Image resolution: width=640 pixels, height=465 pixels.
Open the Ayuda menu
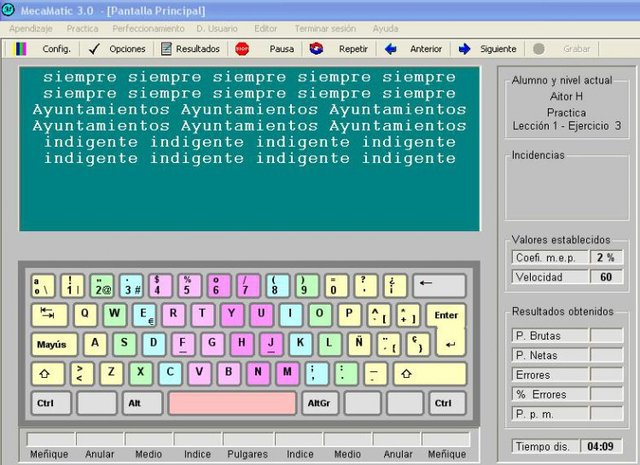click(x=385, y=29)
